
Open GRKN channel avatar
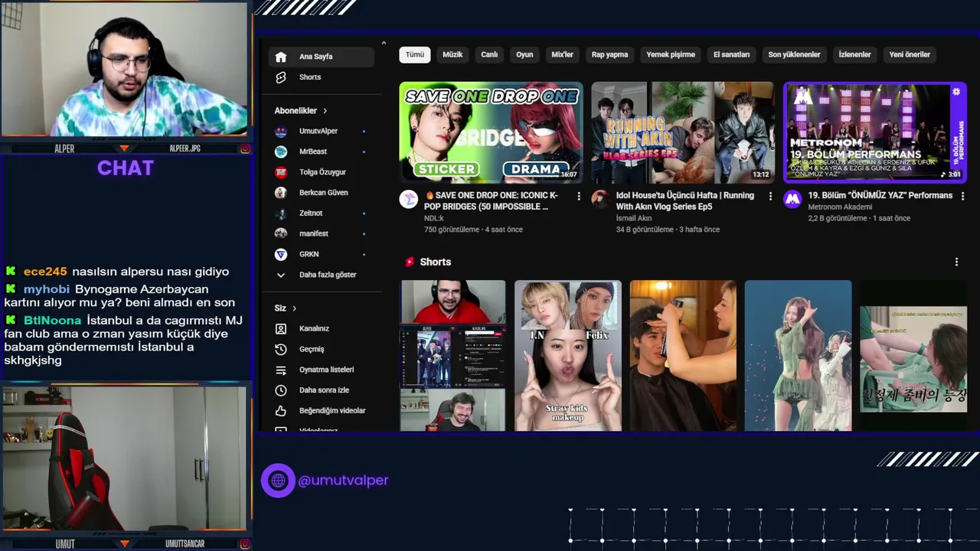[281, 254]
